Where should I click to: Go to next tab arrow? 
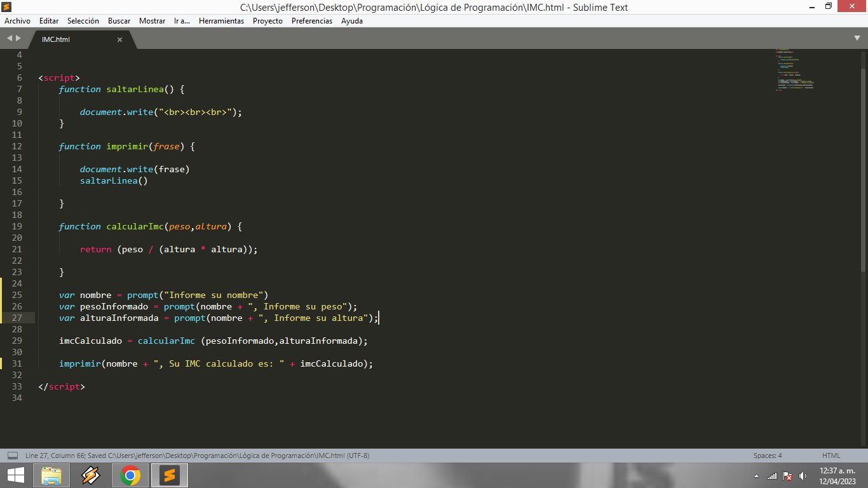pyautogui.click(x=18, y=39)
